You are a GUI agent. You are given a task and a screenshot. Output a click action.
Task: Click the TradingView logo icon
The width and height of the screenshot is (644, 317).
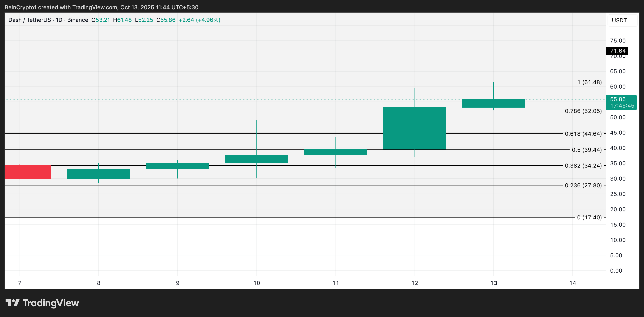pos(13,303)
